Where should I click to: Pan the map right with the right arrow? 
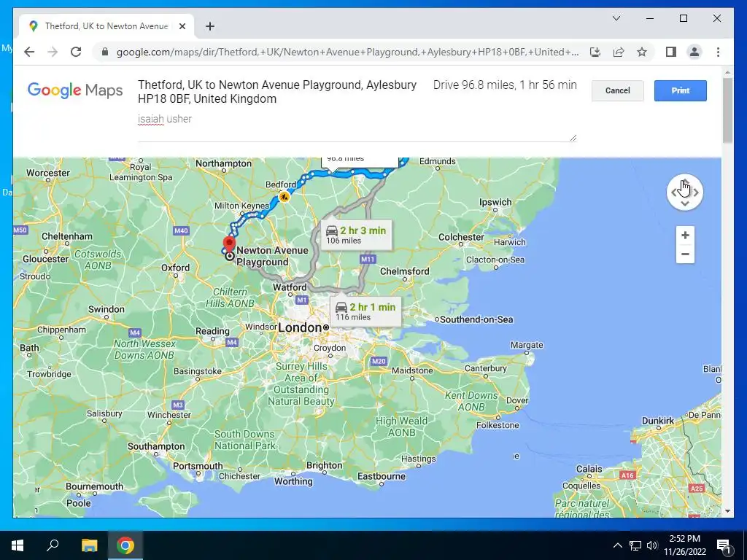(696, 192)
